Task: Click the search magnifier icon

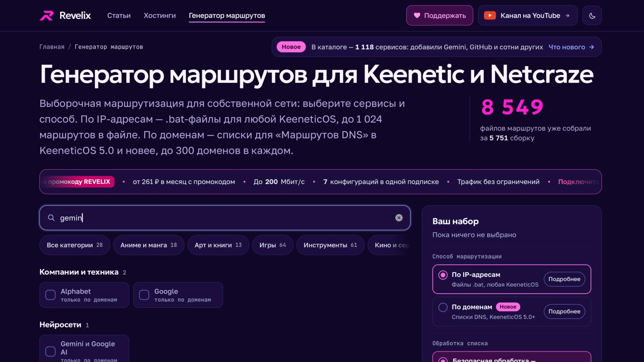Action: (x=51, y=218)
